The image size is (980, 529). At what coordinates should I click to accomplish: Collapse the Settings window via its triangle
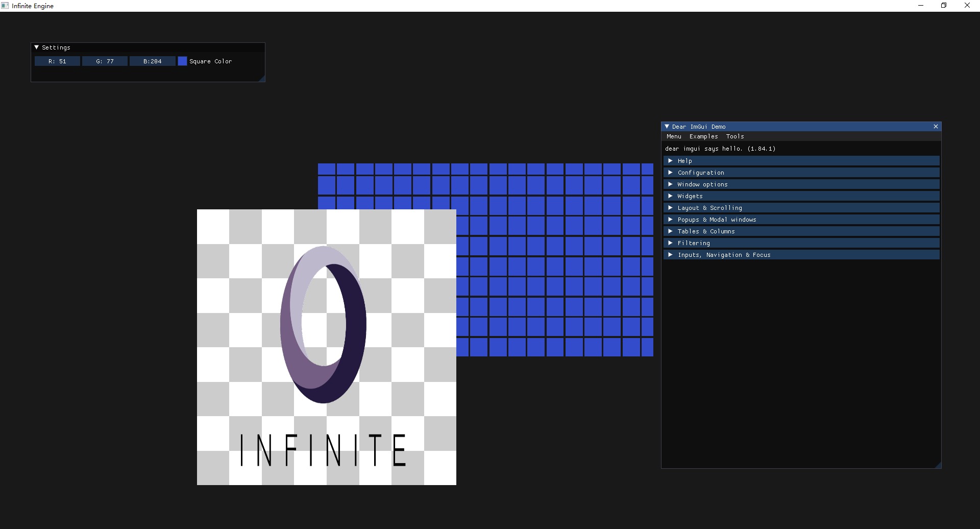coord(37,47)
